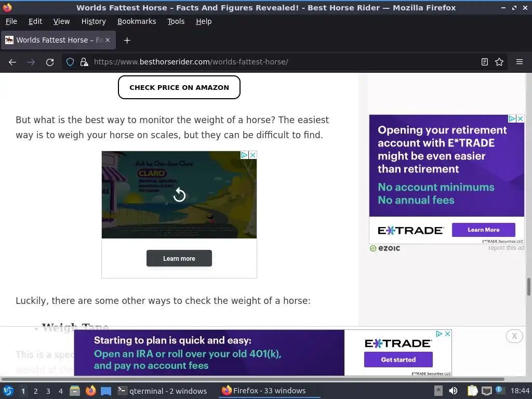Open AdChoices icon on bottom banner
Screen dimensions: 532x399
pyautogui.click(x=439, y=334)
